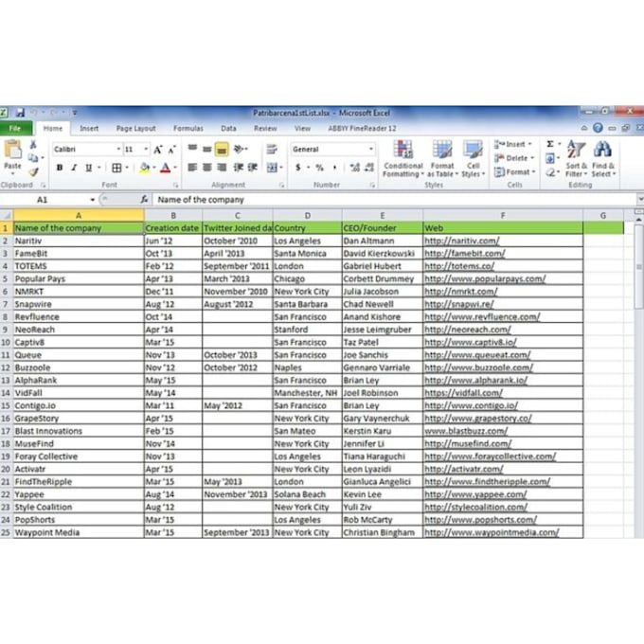
Task: Open Sort & Filter menu
Action: pyautogui.click(x=576, y=158)
